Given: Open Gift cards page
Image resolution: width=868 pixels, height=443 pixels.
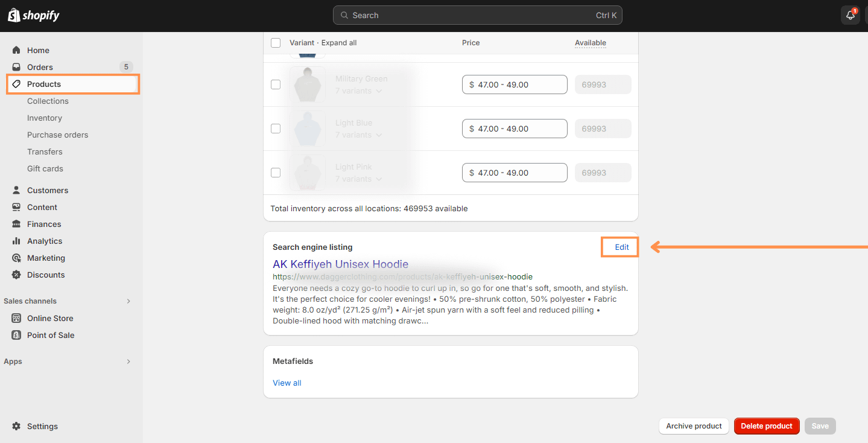Looking at the screenshot, I should [45, 168].
